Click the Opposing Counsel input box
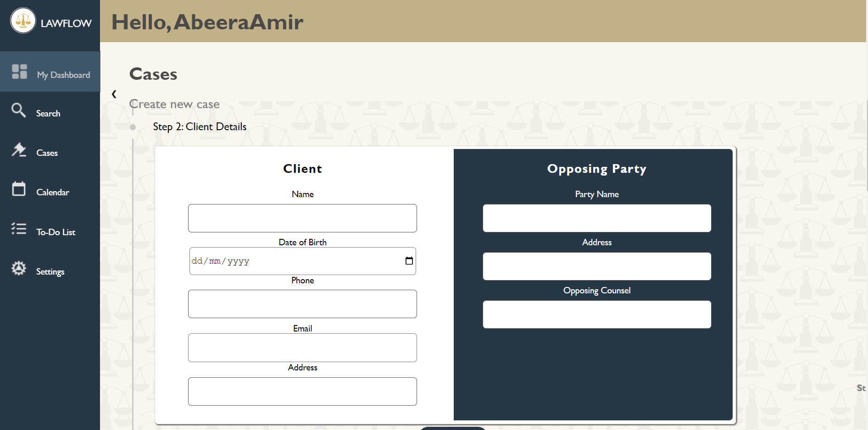Viewport: 868px width, 430px height. (x=596, y=314)
